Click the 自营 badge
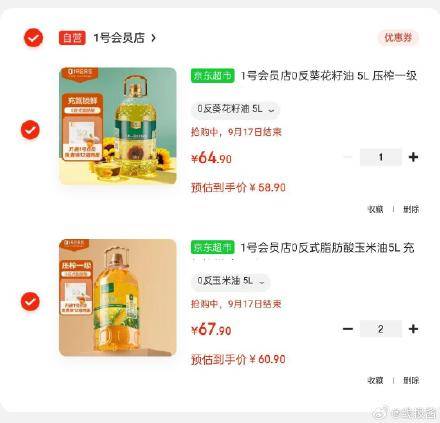The image size is (440, 423). click(72, 38)
